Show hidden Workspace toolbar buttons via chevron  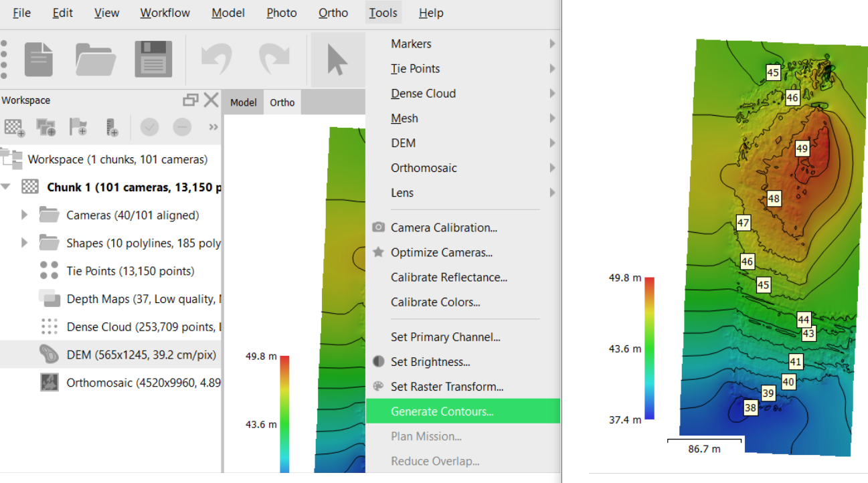coord(213,127)
